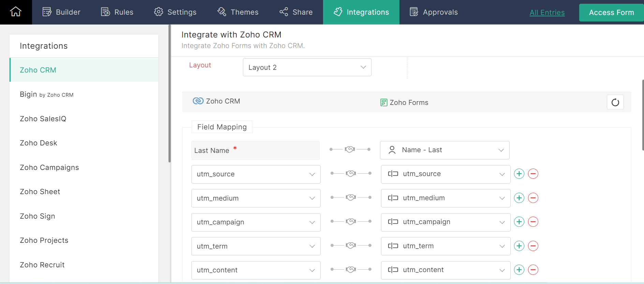Click the Access Form button
The width and height of the screenshot is (644, 284).
pos(611,13)
